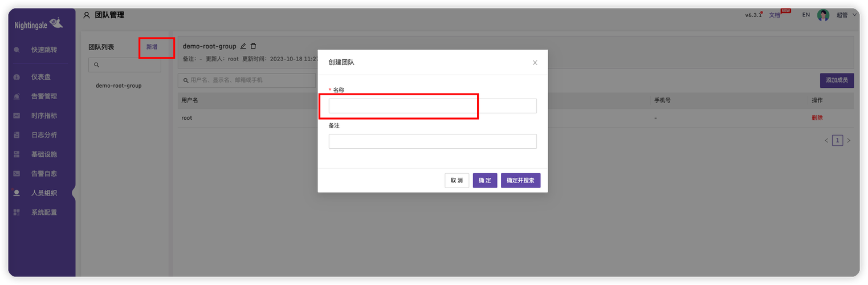Screen dimensions: 868x285
Task: Open the 超管 user dropdown
Action: [846, 15]
